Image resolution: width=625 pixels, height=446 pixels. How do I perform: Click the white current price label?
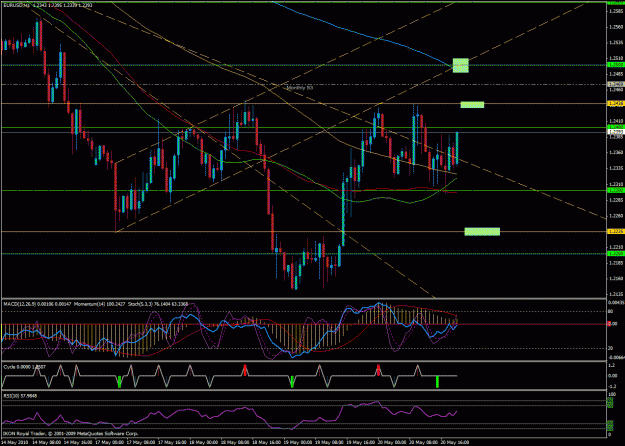(615, 131)
